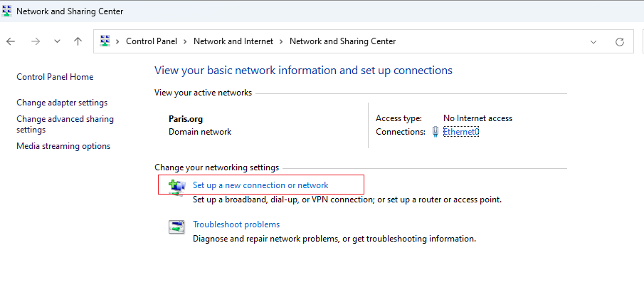Viewport: 644px width, 300px height.
Task: Go back using the Back arrow
Action: (11, 41)
